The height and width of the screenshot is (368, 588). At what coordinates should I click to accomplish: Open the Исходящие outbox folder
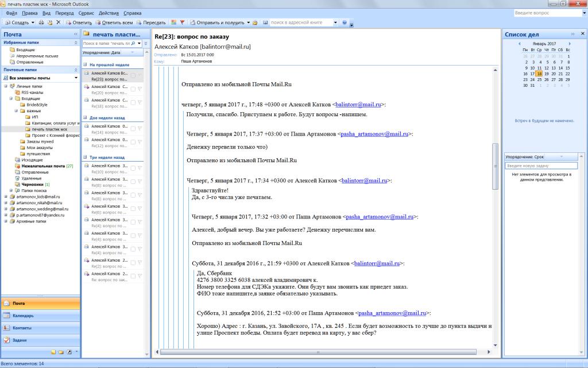[32, 160]
